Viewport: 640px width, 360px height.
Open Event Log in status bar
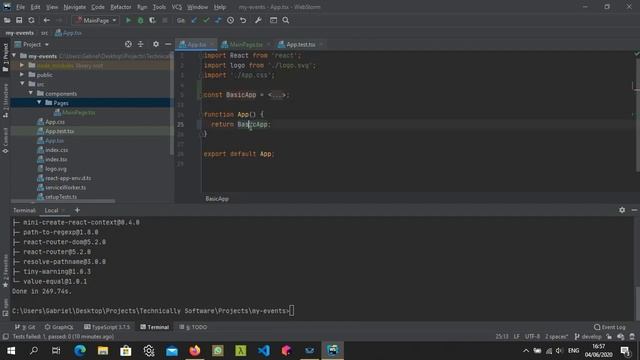click(609, 327)
